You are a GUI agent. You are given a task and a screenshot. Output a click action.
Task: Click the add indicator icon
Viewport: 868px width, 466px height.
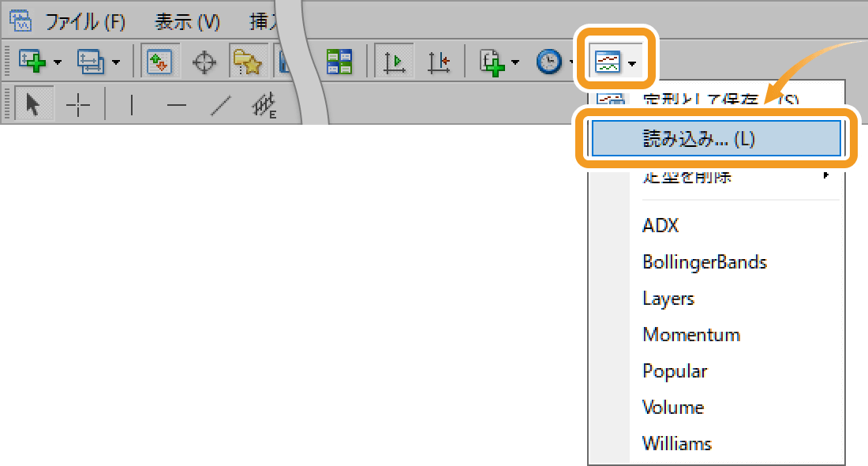coord(492,62)
